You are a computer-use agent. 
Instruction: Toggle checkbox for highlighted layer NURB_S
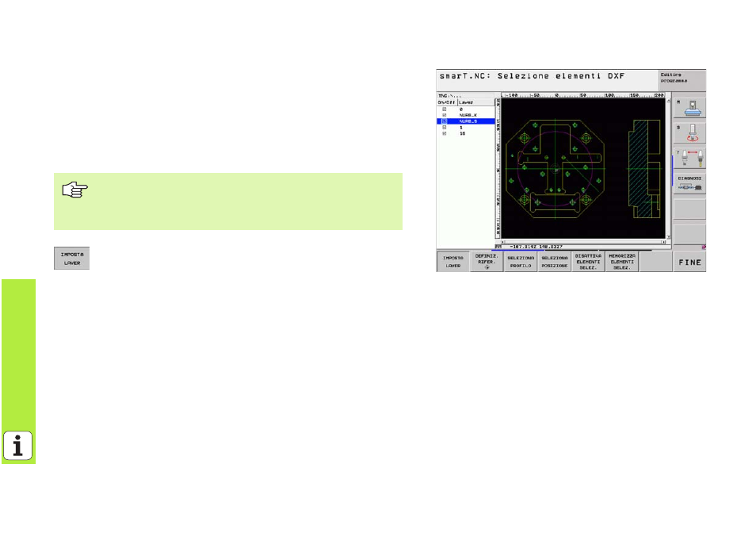tap(444, 121)
